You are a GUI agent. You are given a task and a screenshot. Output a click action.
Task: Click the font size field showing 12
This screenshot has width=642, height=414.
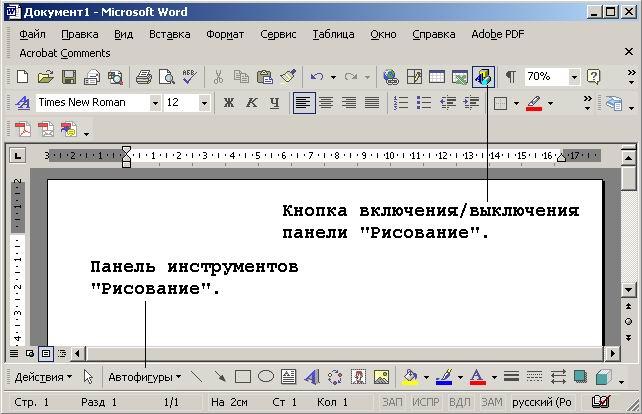point(180,103)
